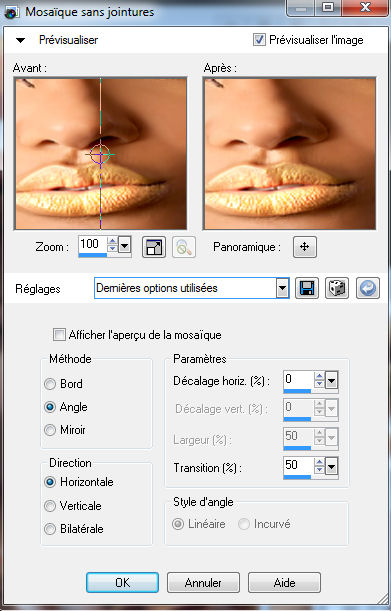Select the Bord method radio button

(50, 384)
